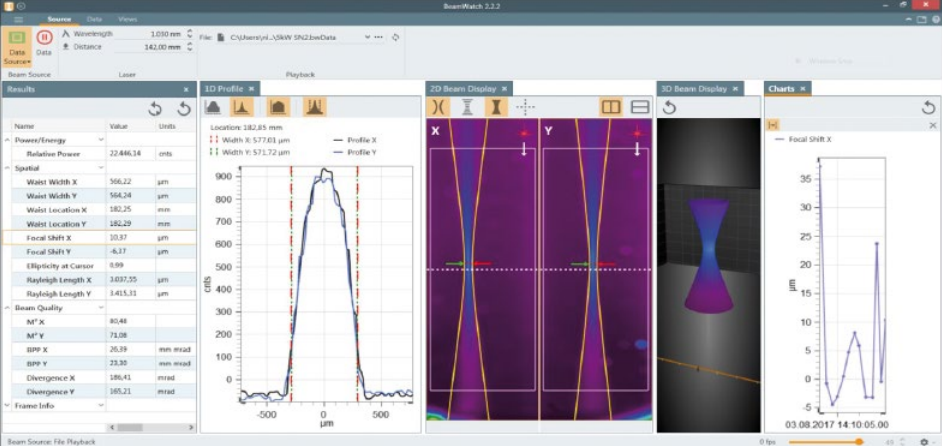942x446 pixels.
Task: Open the hamburger menu in the ribbon
Action: [x=17, y=18]
